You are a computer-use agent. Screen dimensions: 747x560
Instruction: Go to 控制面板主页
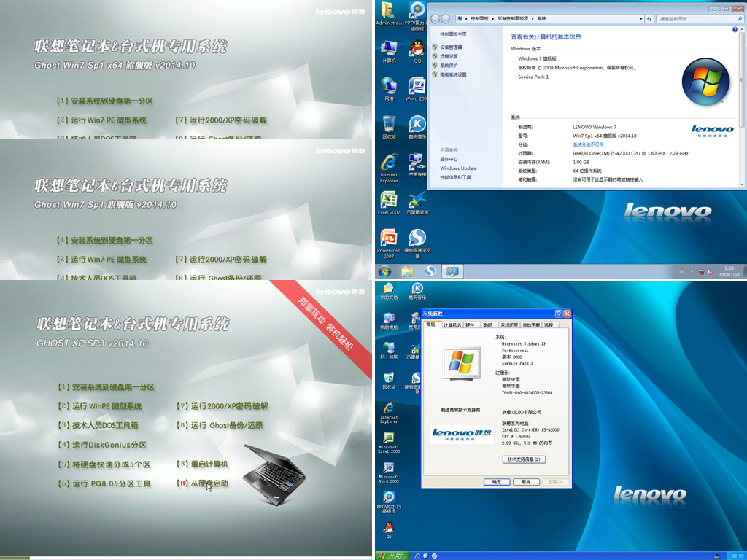coord(453,34)
